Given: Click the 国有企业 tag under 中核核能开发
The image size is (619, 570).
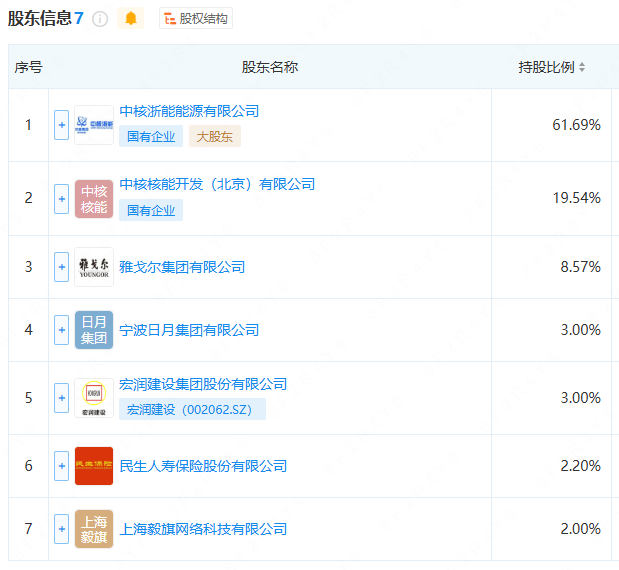Looking at the screenshot, I should 151,210.
